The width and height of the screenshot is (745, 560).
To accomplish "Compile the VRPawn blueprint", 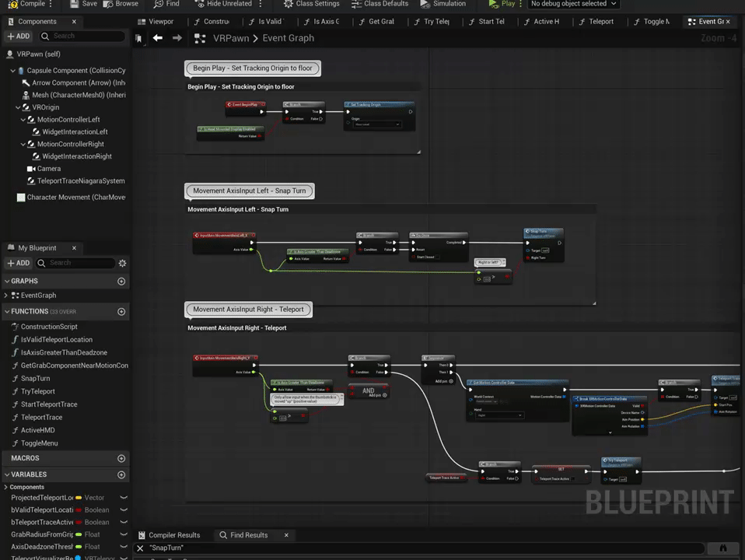I will [x=26, y=4].
